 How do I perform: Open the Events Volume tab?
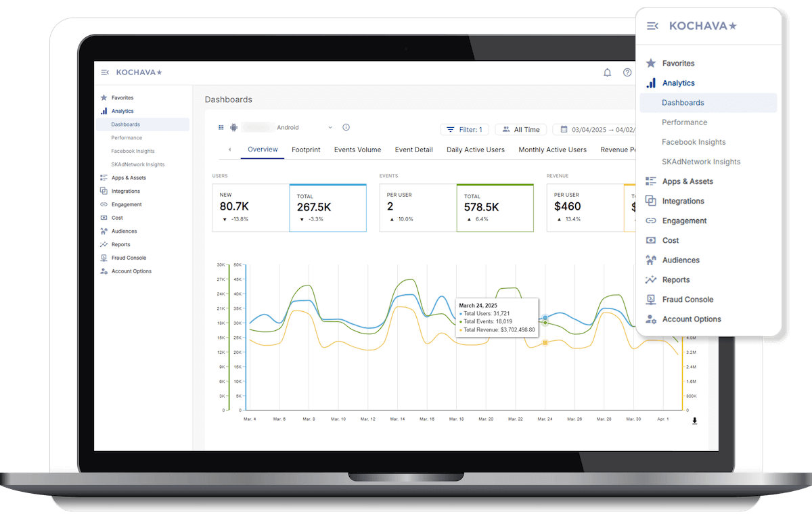[x=357, y=149]
